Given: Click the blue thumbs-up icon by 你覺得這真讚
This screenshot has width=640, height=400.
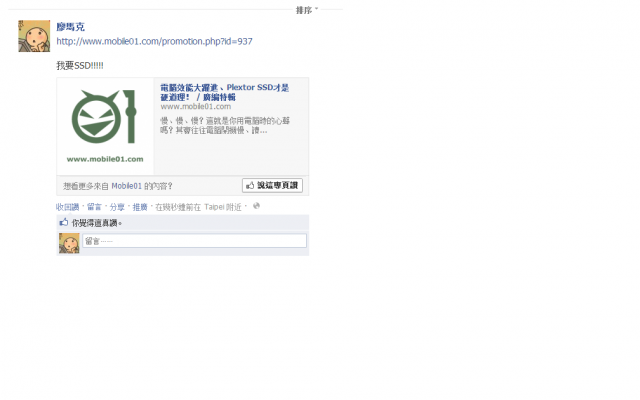Looking at the screenshot, I should (64, 222).
